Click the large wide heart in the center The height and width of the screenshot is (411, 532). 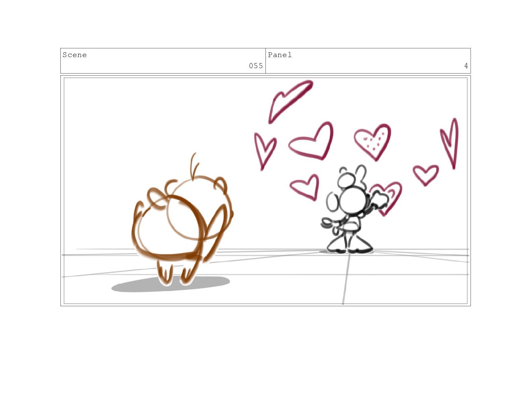pos(312,141)
